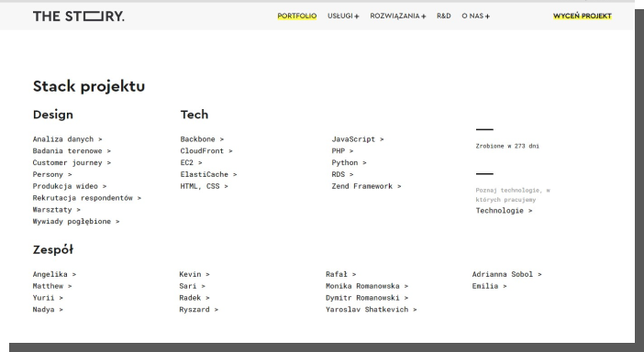Viewport: 644px width, 352px height.
Task: Open HTML, CSS link
Action: coord(205,186)
